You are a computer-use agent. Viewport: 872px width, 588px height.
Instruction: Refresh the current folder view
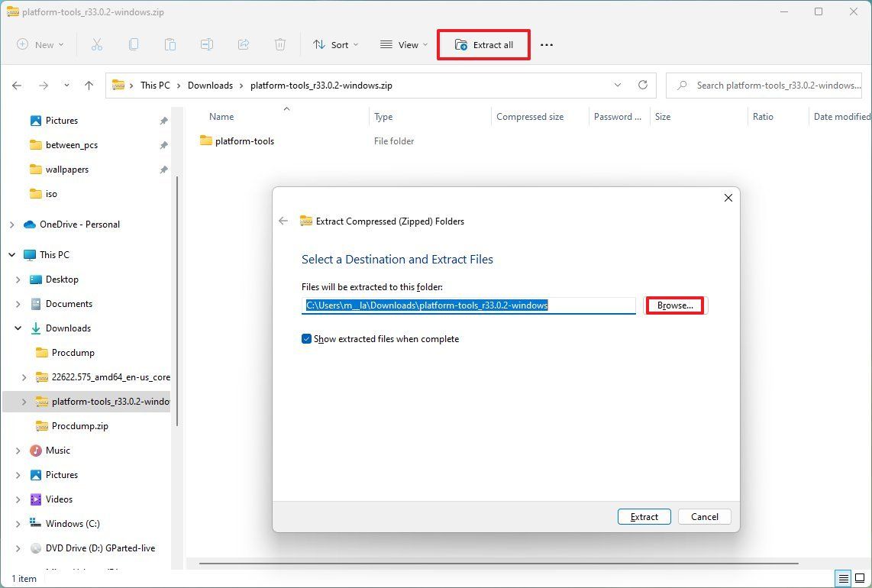tap(642, 86)
